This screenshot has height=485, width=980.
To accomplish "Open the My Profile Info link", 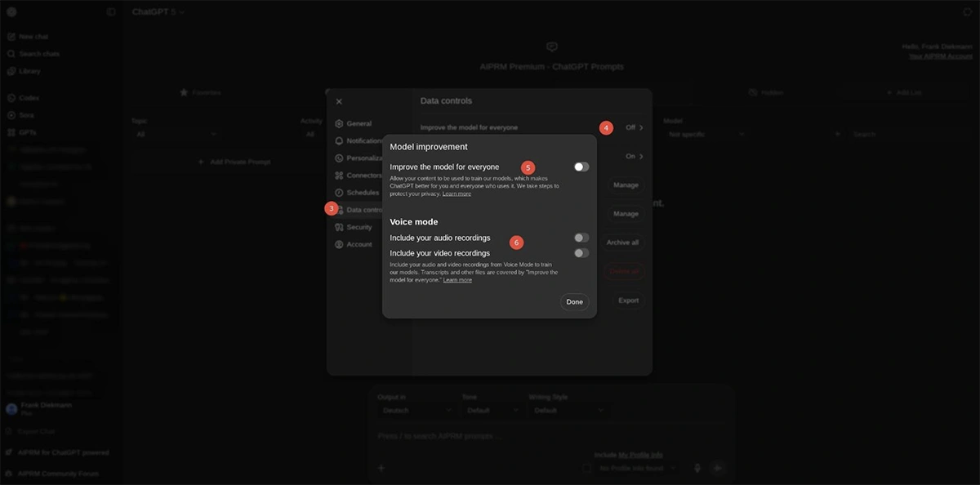I will (640, 455).
